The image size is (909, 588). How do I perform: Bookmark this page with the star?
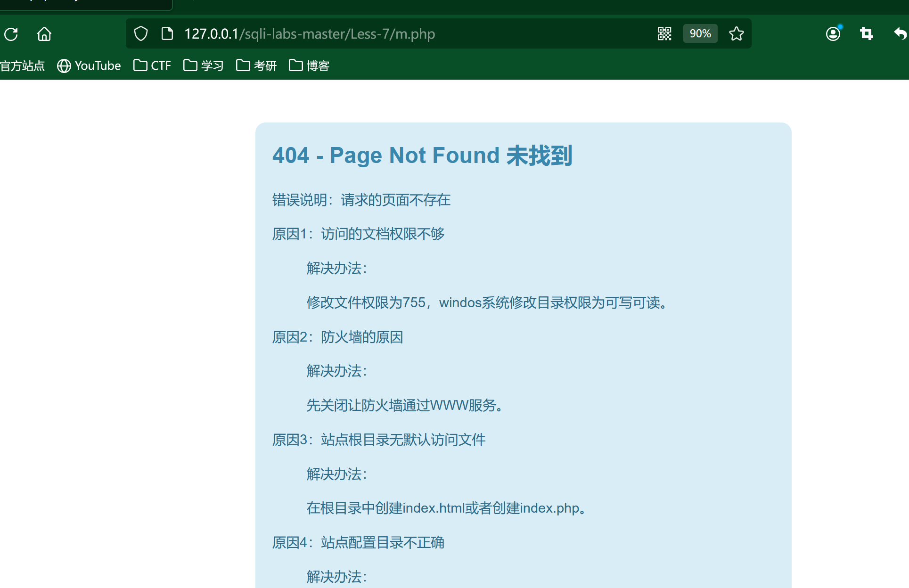tap(736, 34)
